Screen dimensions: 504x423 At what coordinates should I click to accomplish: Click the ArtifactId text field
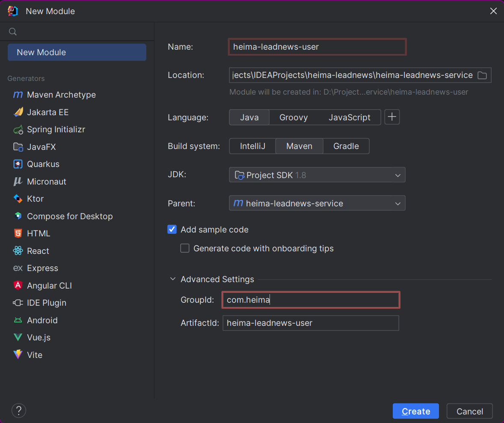tap(311, 323)
